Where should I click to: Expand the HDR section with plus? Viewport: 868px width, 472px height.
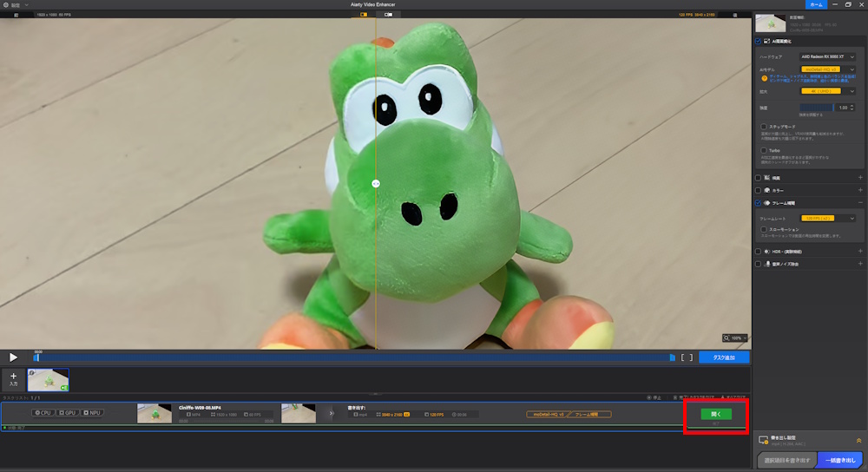click(860, 252)
